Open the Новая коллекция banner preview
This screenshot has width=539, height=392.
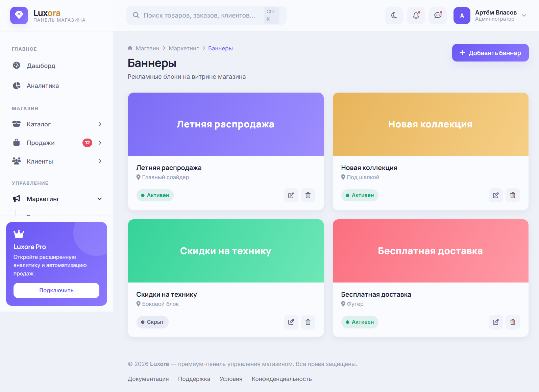(x=431, y=124)
